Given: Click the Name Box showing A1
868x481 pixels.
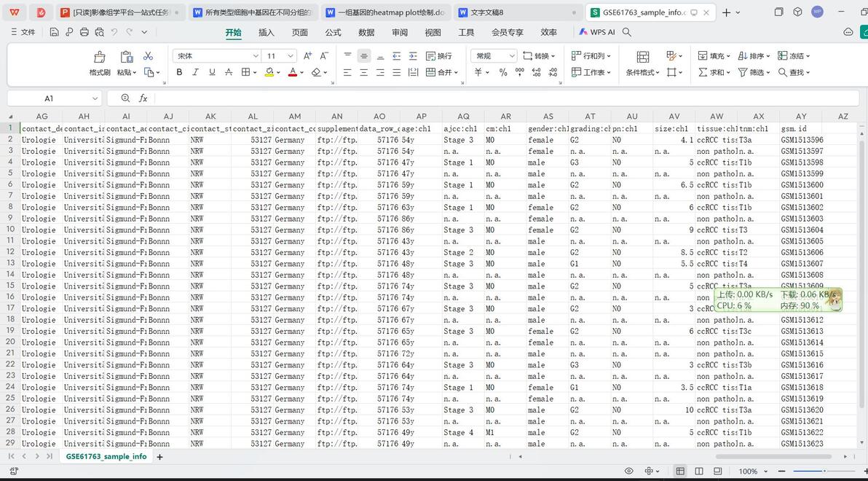Looking at the screenshot, I should coord(54,98).
